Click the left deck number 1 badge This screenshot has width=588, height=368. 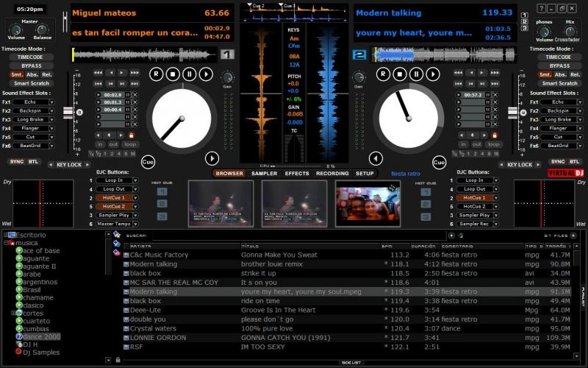[x=227, y=54]
